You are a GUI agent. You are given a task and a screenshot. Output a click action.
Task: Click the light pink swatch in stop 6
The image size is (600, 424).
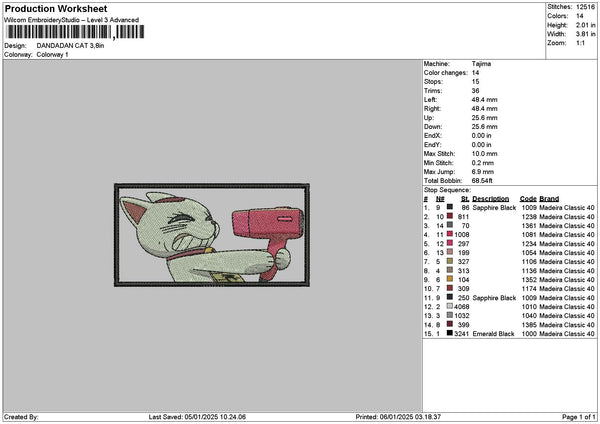point(450,252)
